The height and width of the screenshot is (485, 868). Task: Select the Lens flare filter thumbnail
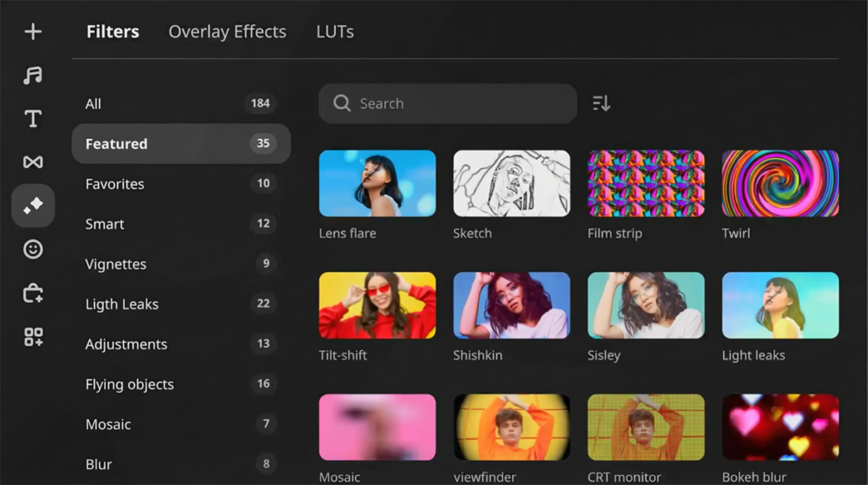pos(377,183)
